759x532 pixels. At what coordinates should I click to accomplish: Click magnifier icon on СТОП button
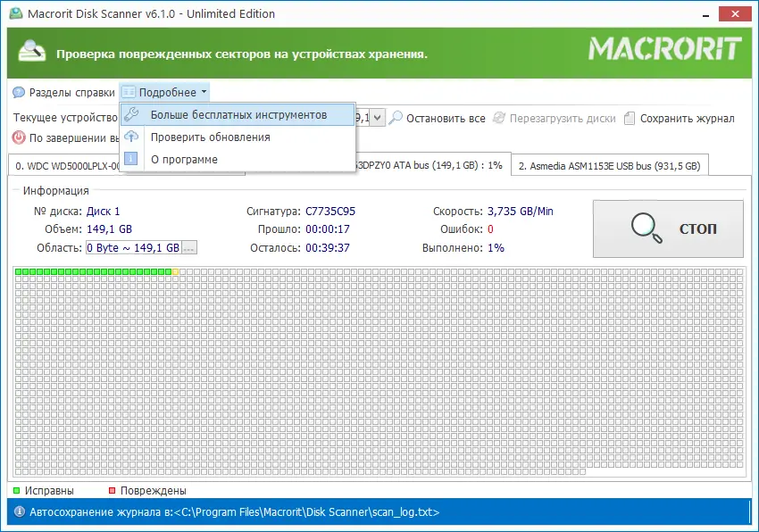point(646,228)
